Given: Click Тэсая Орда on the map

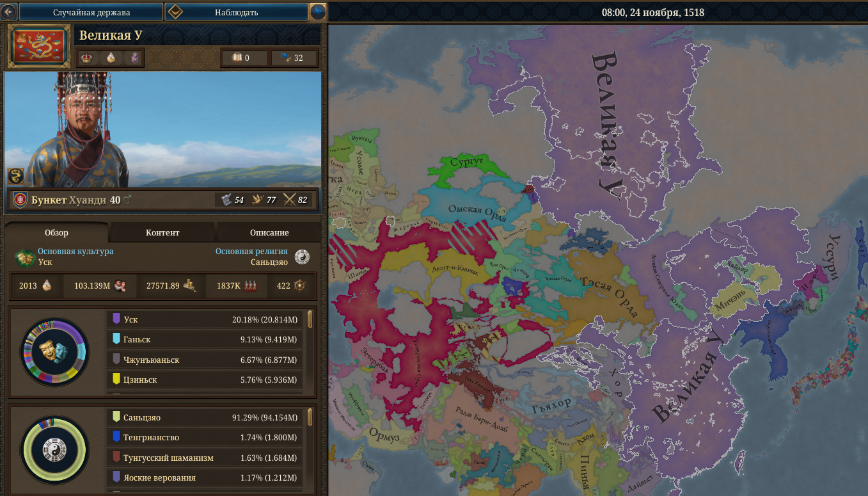Looking at the screenshot, I should [608, 296].
